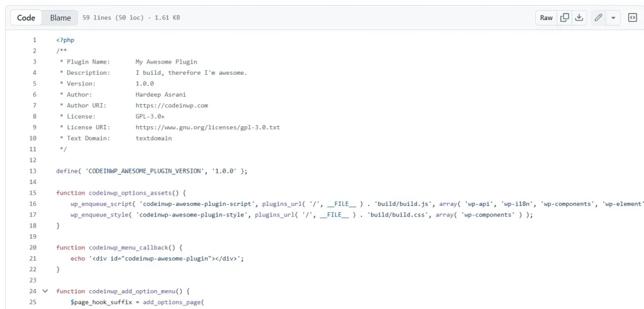This screenshot has width=644, height=309.
Task: Click the wp_enqueue_style call on line 17
Action: [100, 215]
